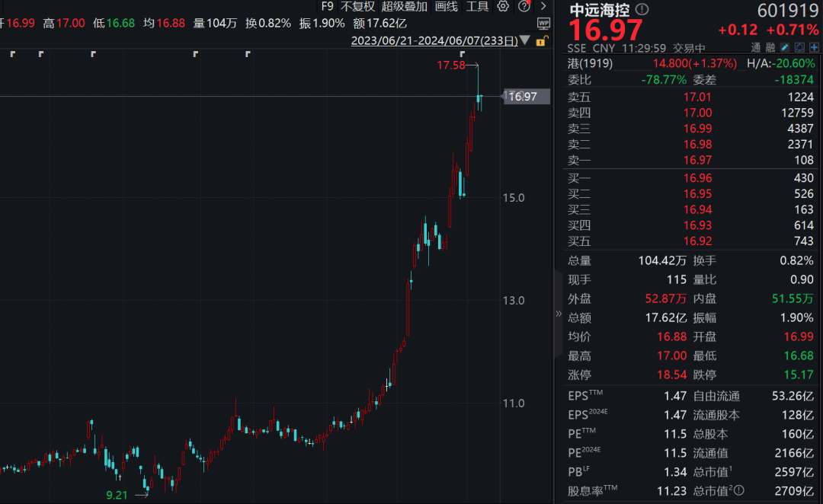Open the chart settings gear icon
The height and width of the screenshot is (504, 823).
tap(503, 6)
